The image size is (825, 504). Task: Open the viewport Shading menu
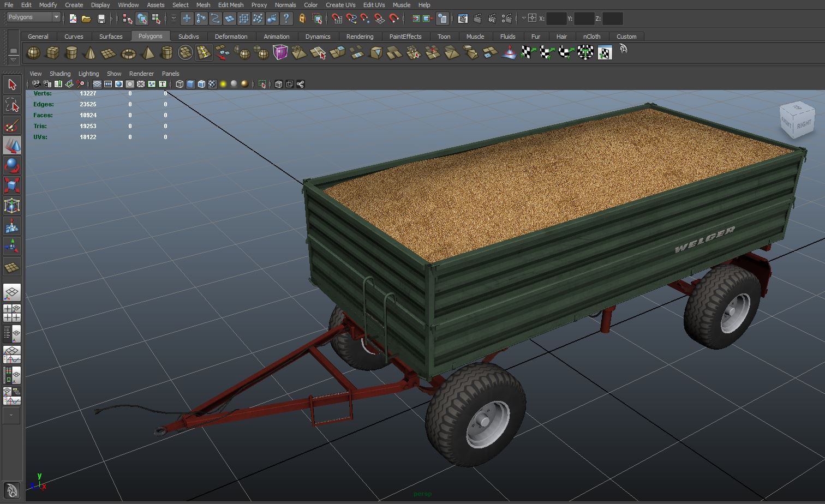pos(60,74)
